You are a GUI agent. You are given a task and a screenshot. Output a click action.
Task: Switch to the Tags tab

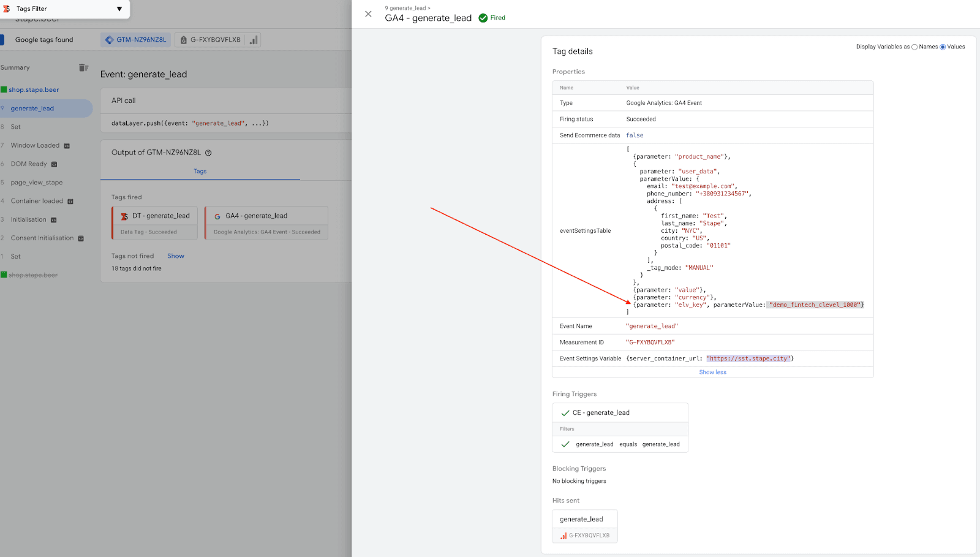[200, 171]
